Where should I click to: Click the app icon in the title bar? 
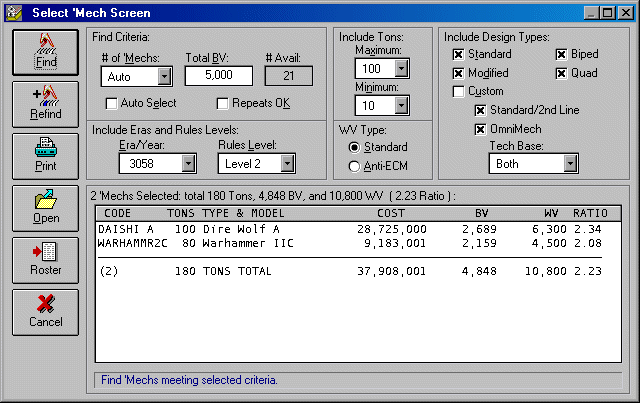[x=14, y=13]
